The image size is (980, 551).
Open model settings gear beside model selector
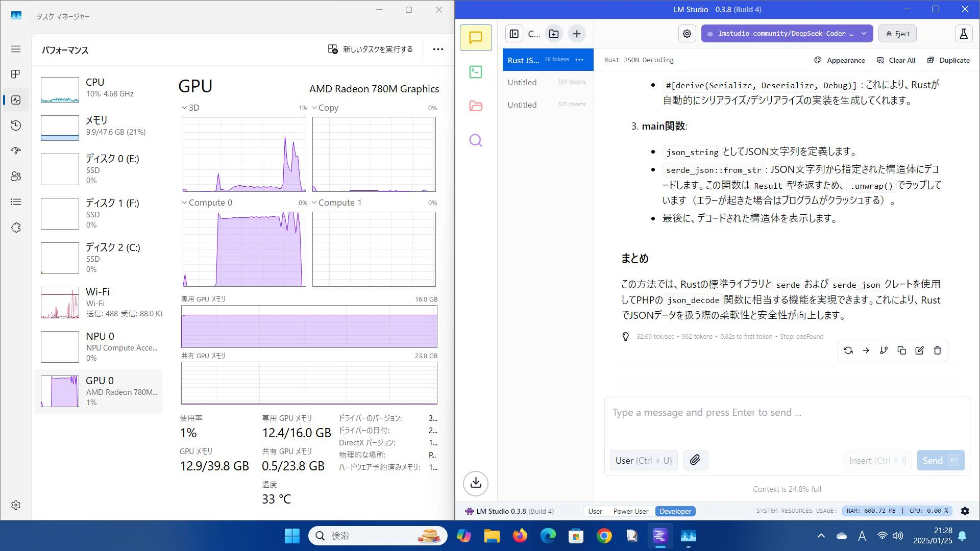[687, 34]
